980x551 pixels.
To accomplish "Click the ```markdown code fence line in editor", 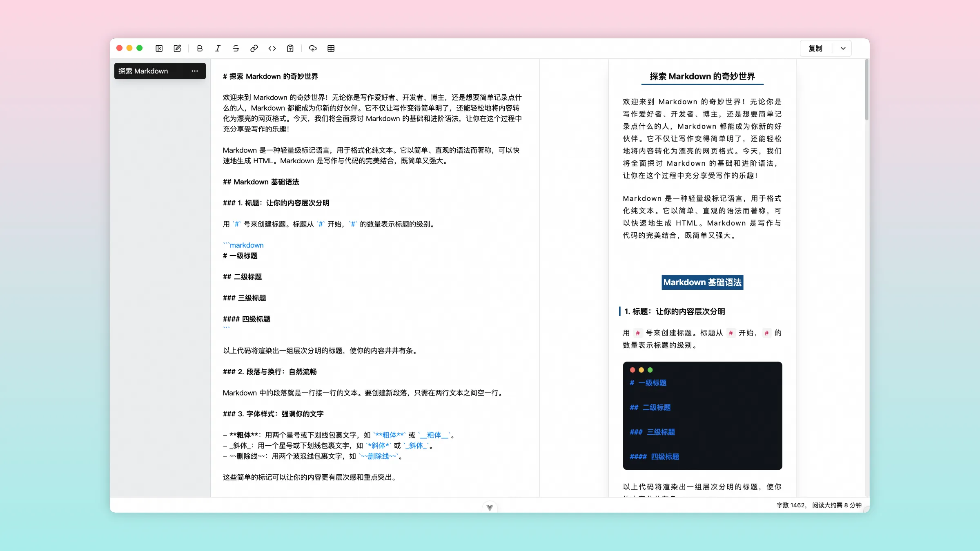I will (x=243, y=245).
